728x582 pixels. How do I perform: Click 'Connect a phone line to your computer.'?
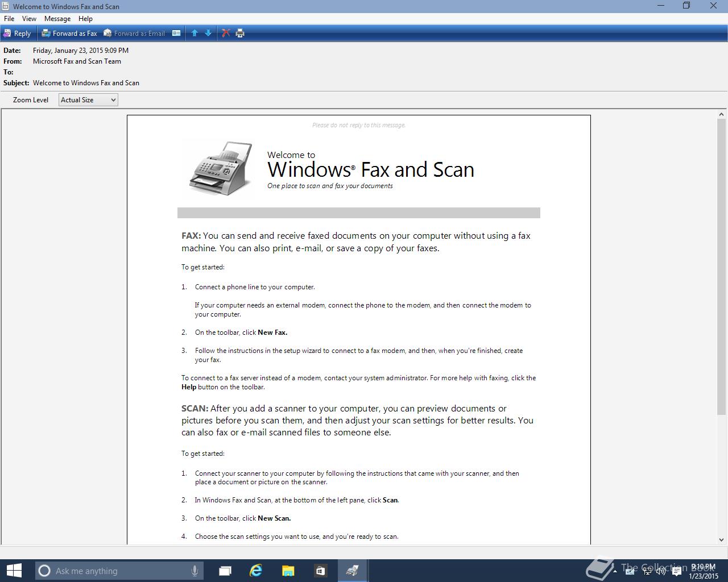[255, 287]
